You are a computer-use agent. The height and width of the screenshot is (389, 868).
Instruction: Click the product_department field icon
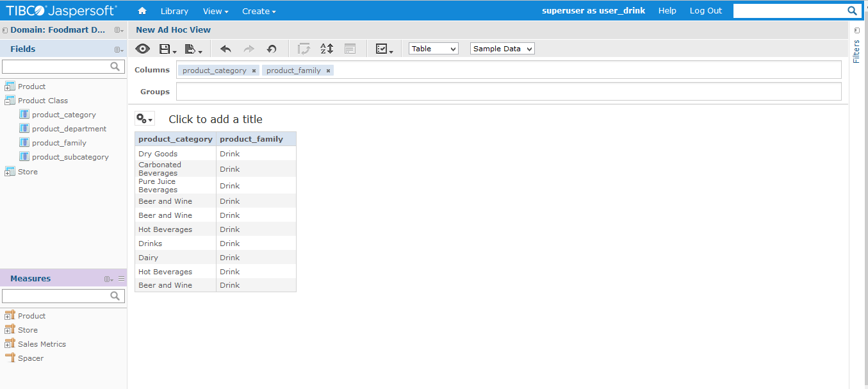tap(24, 128)
